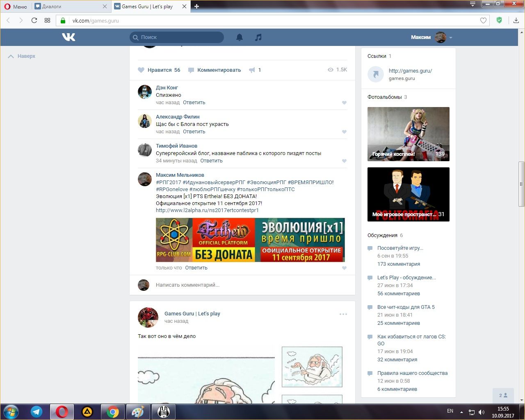The width and height of the screenshot is (525, 420).
Task: Open the music player icon
Action: [x=258, y=37]
